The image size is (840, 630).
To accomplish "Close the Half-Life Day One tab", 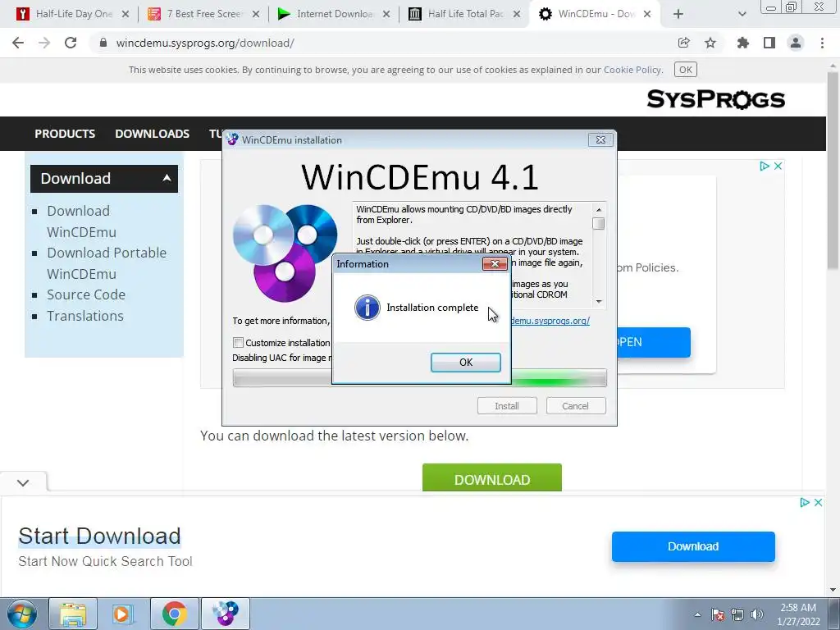I will click(126, 14).
